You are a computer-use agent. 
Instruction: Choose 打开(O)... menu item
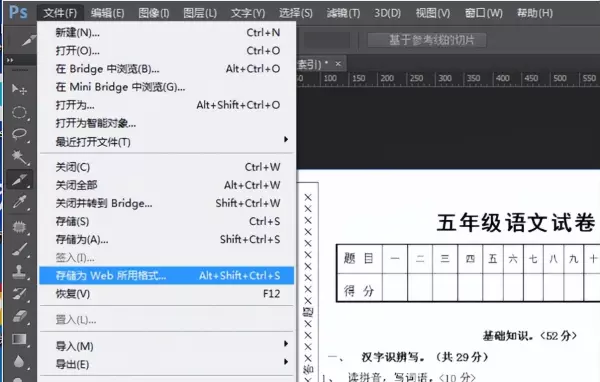(x=167, y=51)
